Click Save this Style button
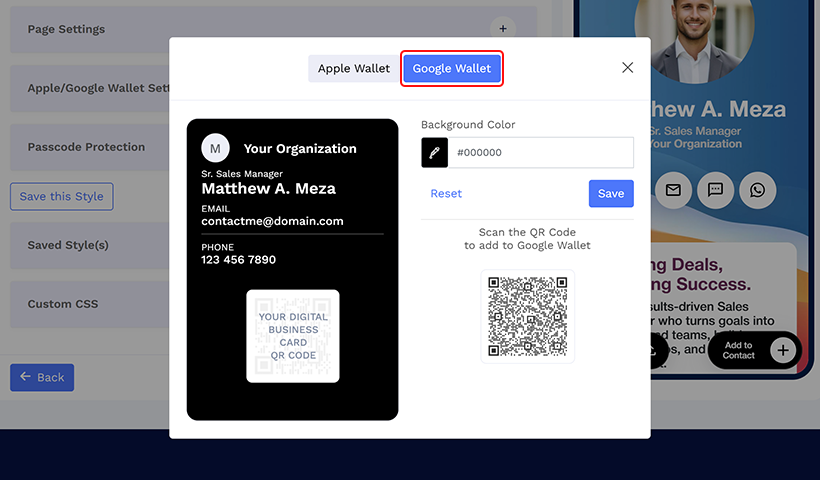 pos(62,197)
